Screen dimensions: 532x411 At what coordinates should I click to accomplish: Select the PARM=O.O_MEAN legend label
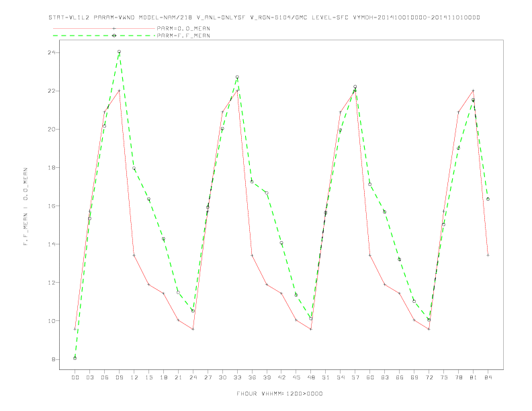click(183, 28)
